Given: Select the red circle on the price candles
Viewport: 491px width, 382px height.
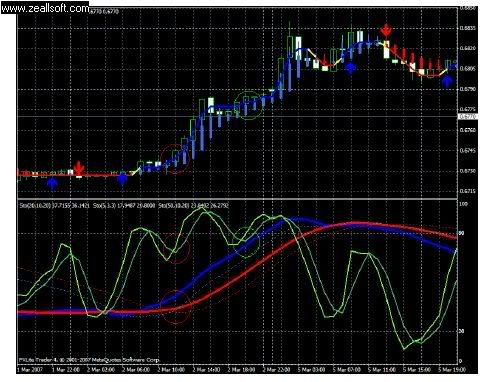Looking at the screenshot, I should click(x=175, y=159).
